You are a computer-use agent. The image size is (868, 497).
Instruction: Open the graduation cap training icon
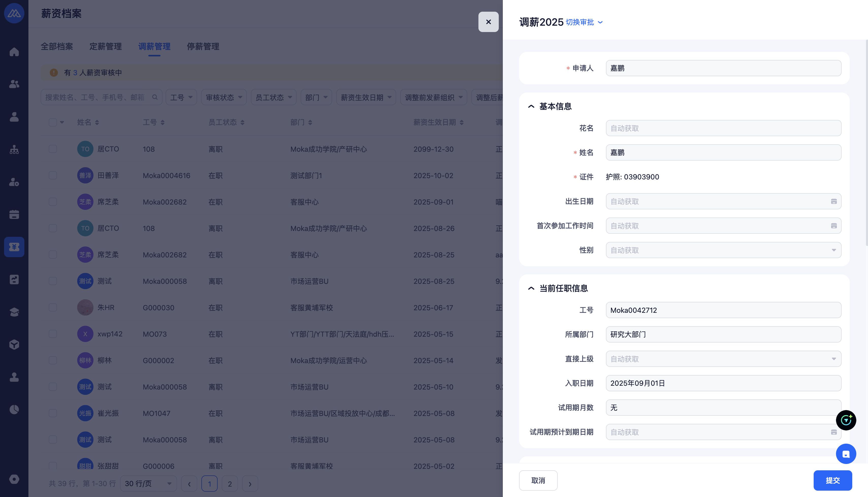14,312
